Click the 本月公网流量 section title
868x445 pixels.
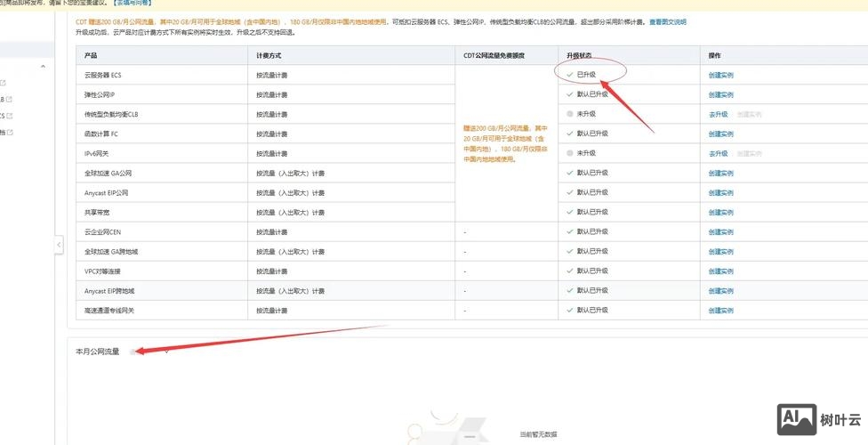pos(98,352)
